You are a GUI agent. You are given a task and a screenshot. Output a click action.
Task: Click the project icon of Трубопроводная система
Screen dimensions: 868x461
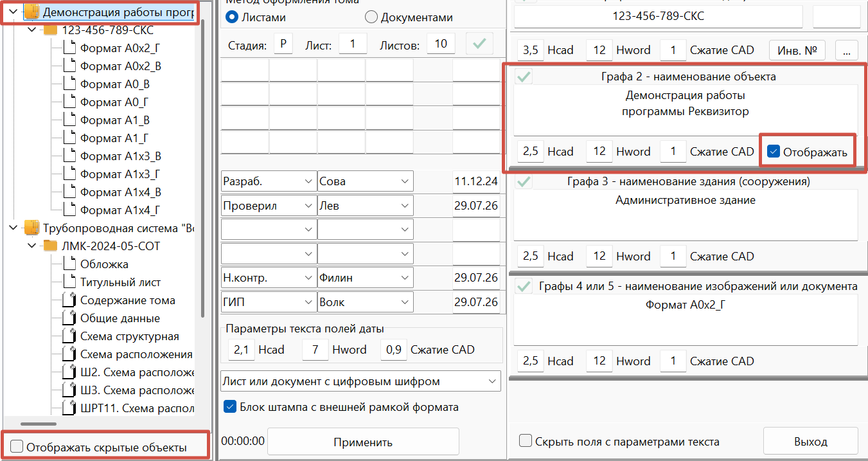[31, 228]
